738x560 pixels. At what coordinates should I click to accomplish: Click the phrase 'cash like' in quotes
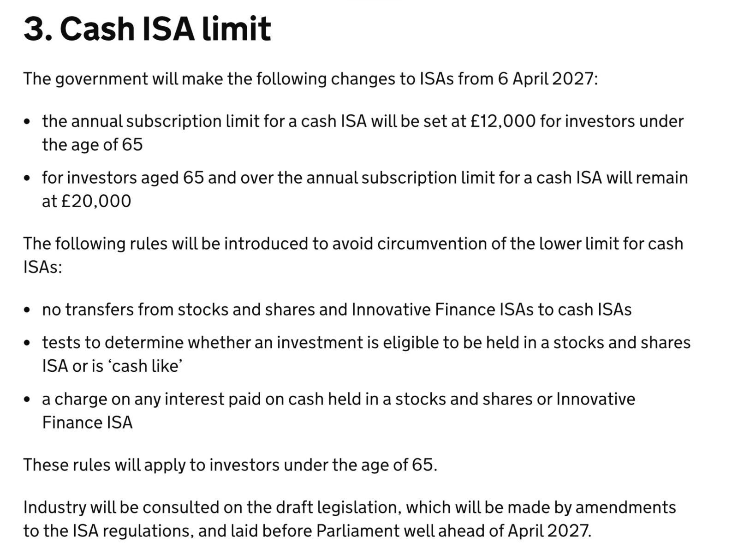coord(145,366)
